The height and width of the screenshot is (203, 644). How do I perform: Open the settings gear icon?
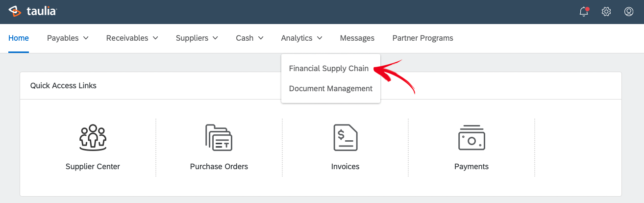[606, 12]
